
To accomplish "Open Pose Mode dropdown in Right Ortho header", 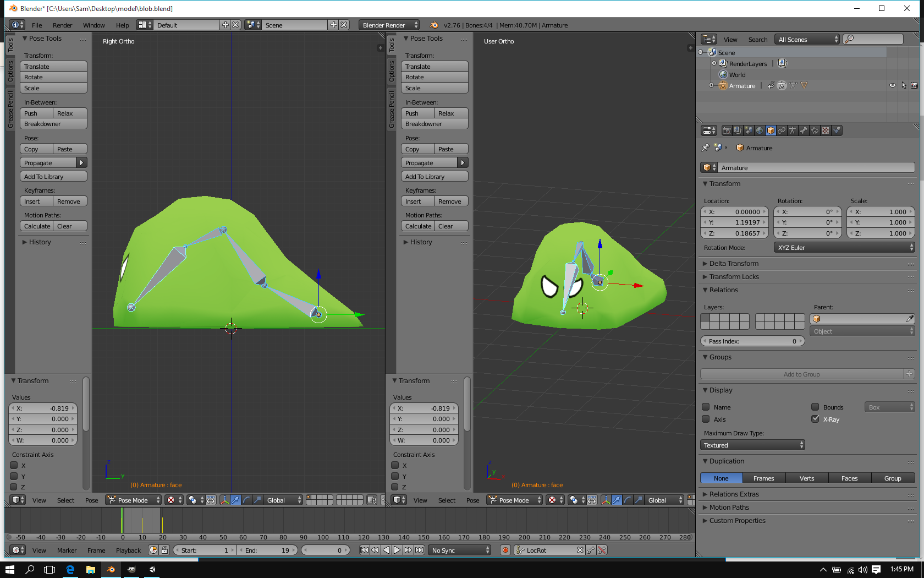I will coord(133,500).
